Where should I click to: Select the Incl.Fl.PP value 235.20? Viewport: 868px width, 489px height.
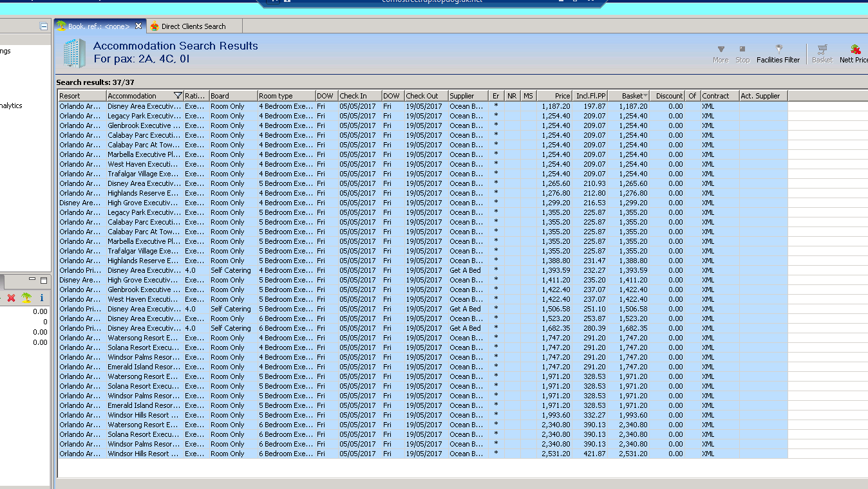(594, 280)
